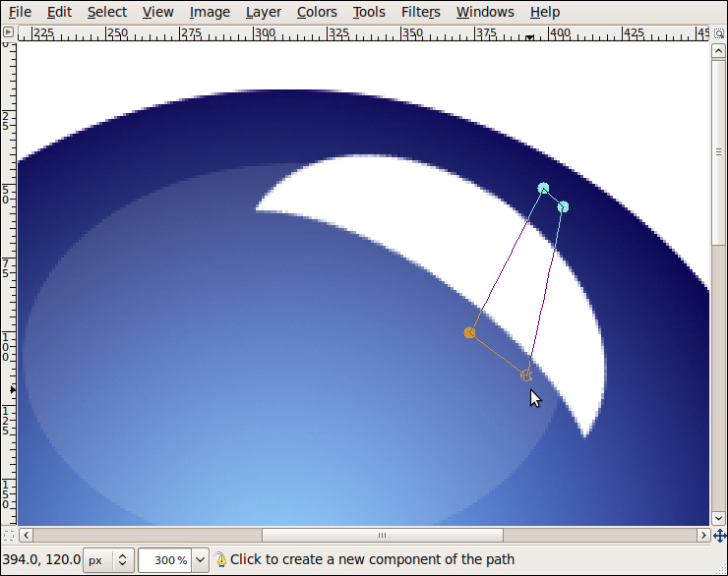
Task: Select the filled orange path anchor
Action: pos(469,332)
